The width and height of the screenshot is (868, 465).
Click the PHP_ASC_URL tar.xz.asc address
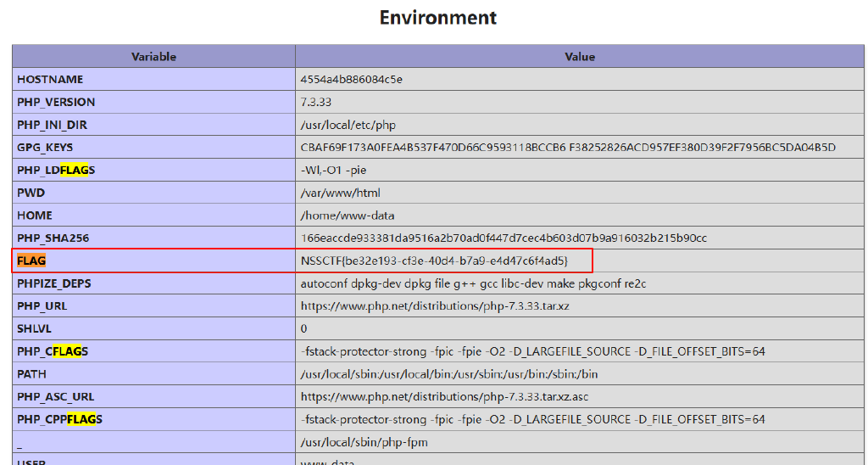[x=445, y=396]
